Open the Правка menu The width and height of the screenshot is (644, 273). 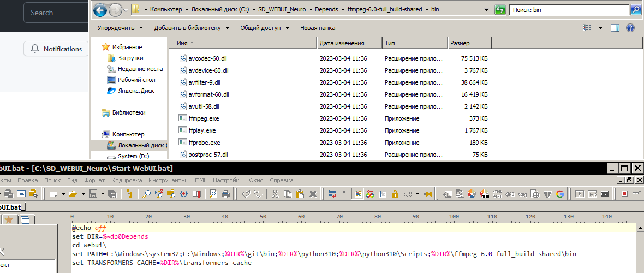pos(27,180)
